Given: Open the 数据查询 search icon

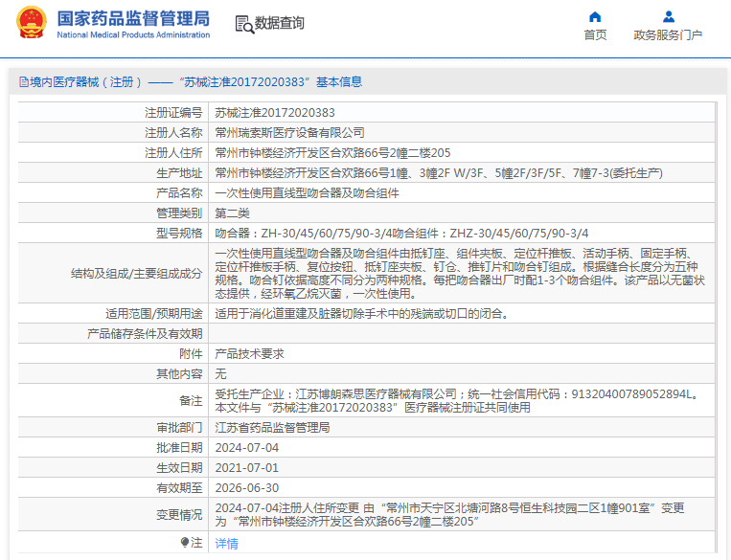Looking at the screenshot, I should (244, 24).
